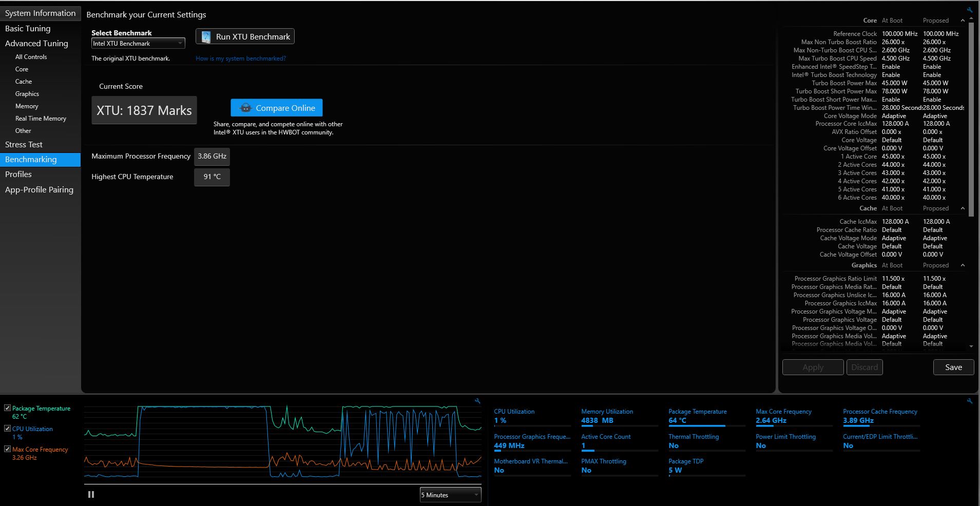This screenshot has width=980, height=506.
Task: Pause the monitoring graph
Action: click(x=91, y=495)
